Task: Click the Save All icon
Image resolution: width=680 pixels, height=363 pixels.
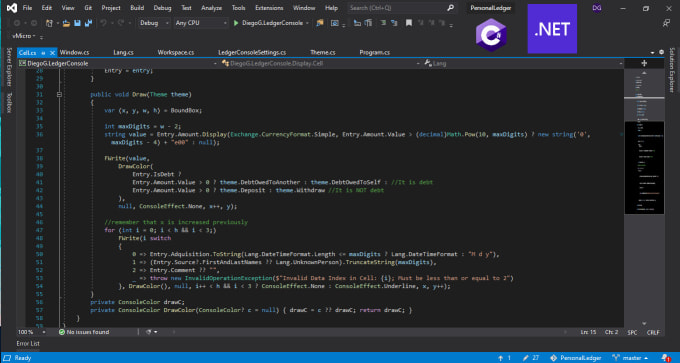Action: point(88,23)
